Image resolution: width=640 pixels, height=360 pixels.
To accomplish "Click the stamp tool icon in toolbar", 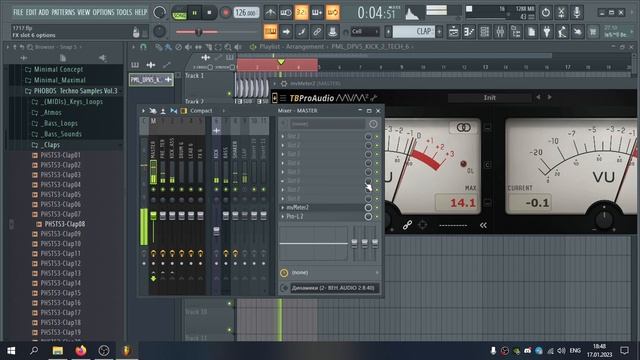I will click(x=333, y=31).
